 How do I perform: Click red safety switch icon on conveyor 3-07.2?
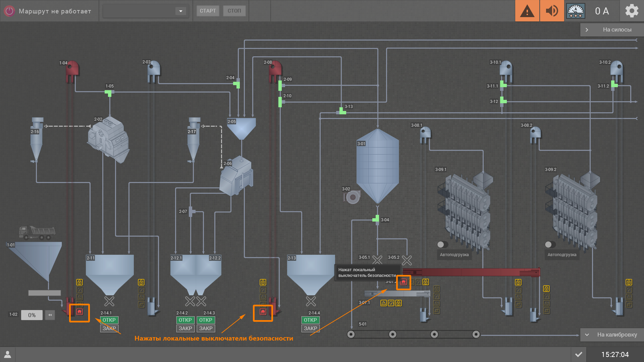click(404, 282)
